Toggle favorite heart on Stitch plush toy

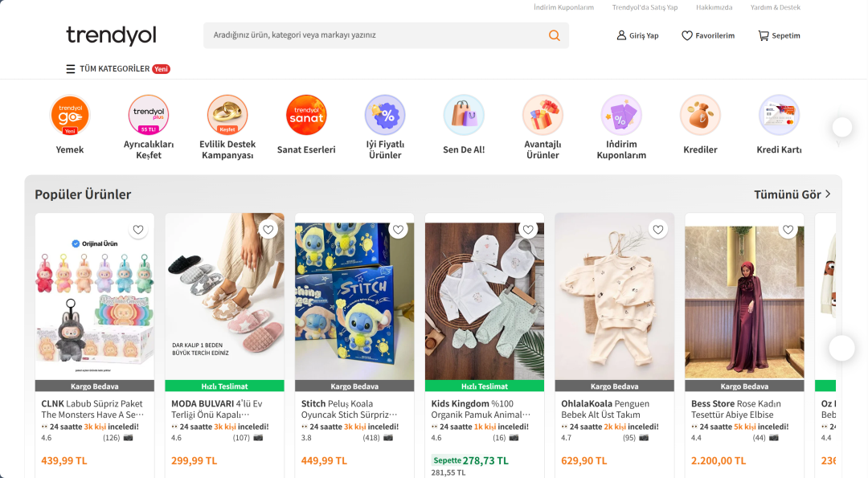[x=398, y=230]
